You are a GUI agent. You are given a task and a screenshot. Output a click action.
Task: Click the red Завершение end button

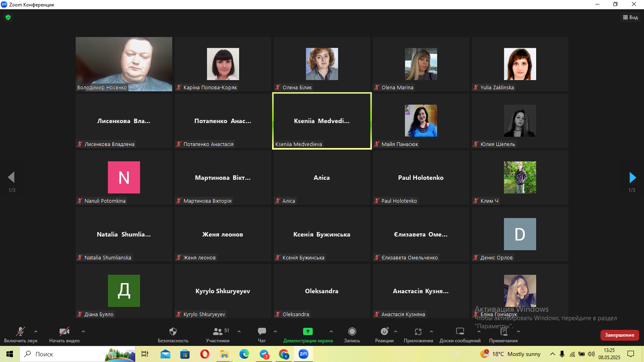[619, 335]
